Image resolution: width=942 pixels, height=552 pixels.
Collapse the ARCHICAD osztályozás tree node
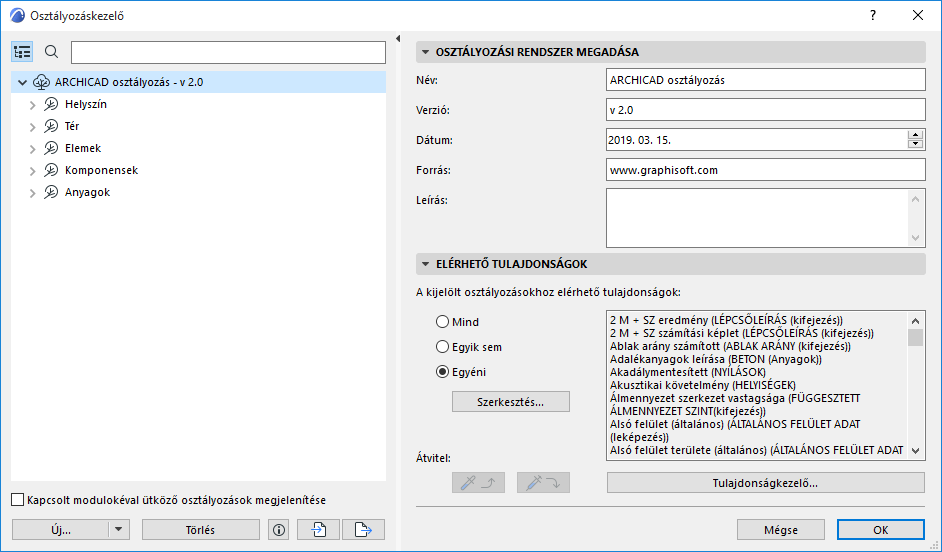[x=23, y=82]
